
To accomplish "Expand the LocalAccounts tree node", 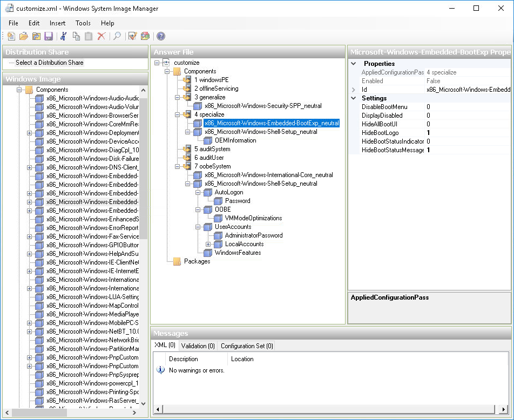I will coord(208,244).
